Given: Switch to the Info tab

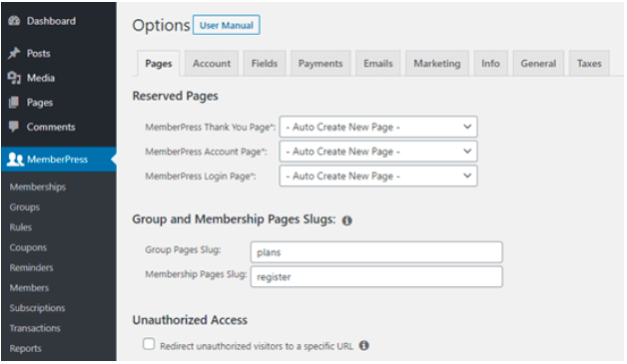Looking at the screenshot, I should point(490,63).
